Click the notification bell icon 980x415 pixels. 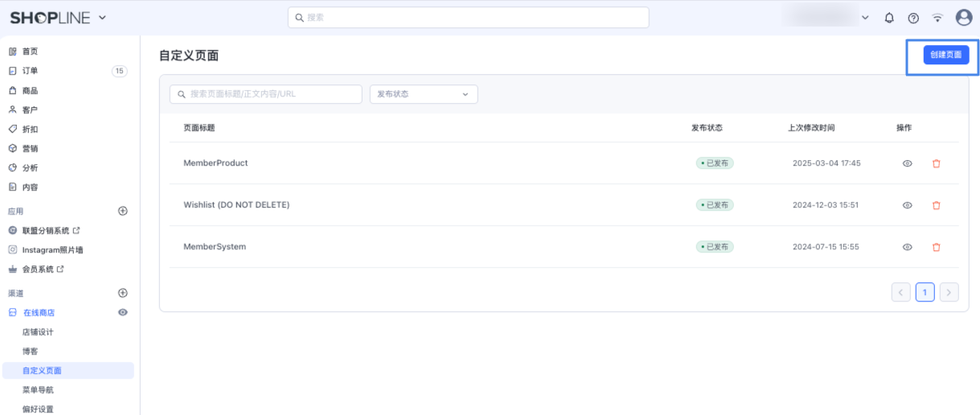point(889,18)
